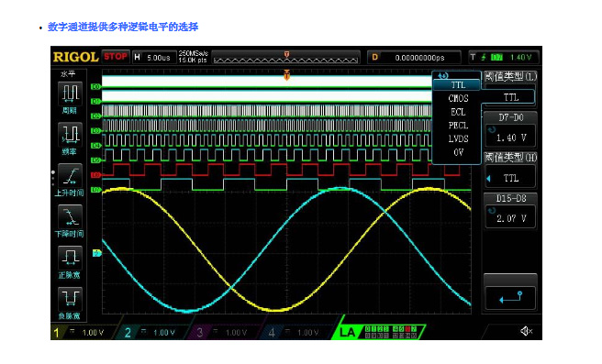Click the orange trigger position marker

click(286, 75)
